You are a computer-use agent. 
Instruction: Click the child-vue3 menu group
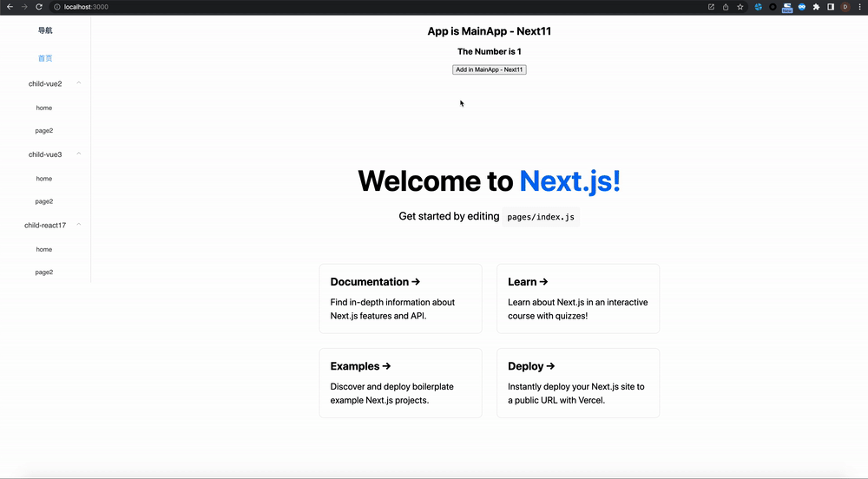pyautogui.click(x=45, y=154)
